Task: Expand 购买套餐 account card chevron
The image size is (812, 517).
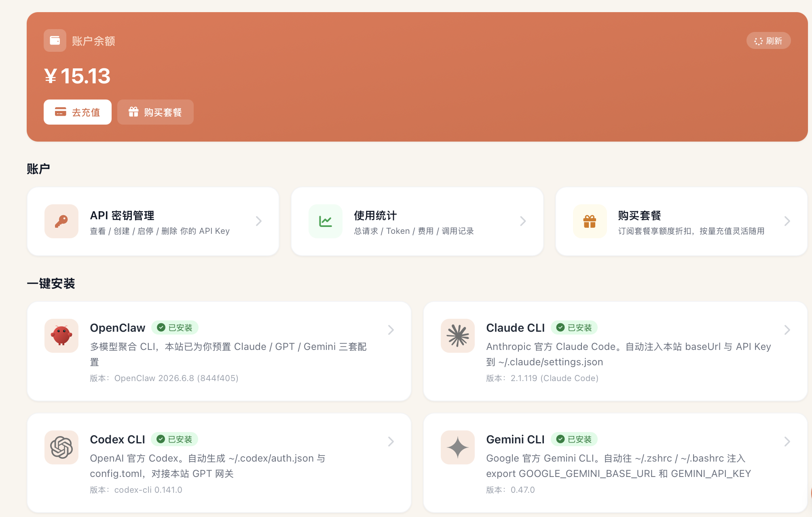Action: pos(787,221)
